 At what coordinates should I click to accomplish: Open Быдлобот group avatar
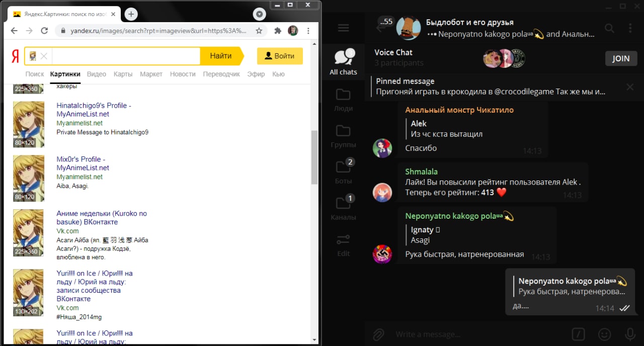[x=409, y=28]
